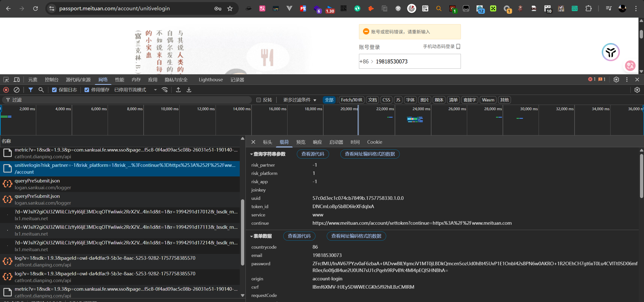This screenshot has height=302, width=644.
Task: Click the import HAR upload icon
Action: pyautogui.click(x=178, y=90)
